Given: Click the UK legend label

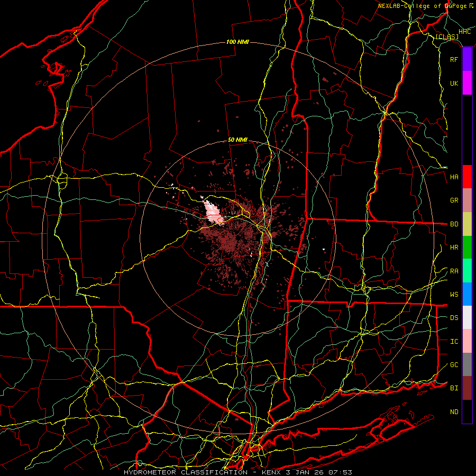Looking at the screenshot, I should click(x=454, y=83).
